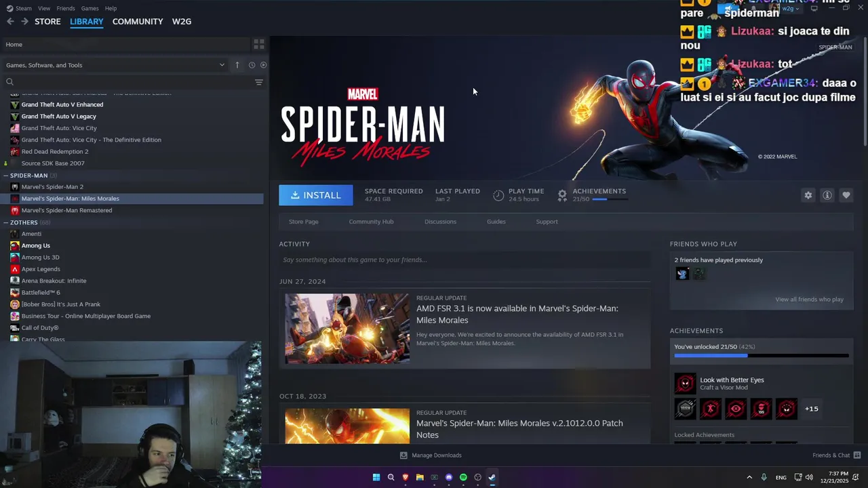Open the Windows Start menu
This screenshot has width=868, height=488.
pyautogui.click(x=376, y=477)
